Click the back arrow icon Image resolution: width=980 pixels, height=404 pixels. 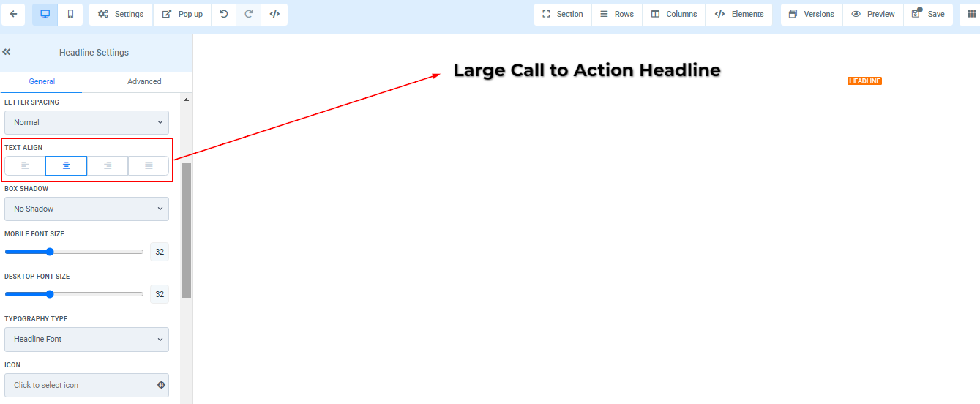pyautogui.click(x=14, y=14)
